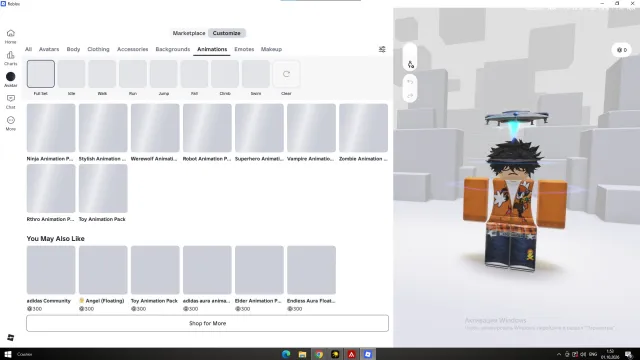The image size is (640, 360).
Task: Select the Run animation slot
Action: pyautogui.click(x=133, y=74)
